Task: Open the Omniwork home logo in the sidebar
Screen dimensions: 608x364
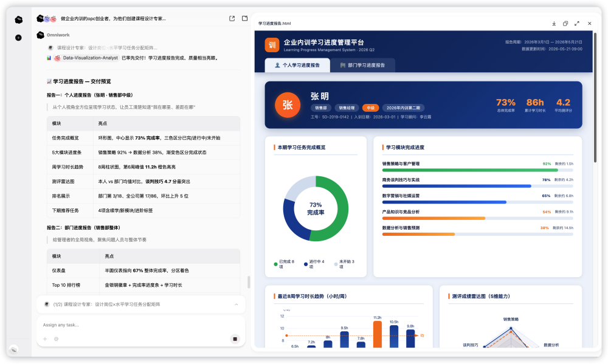Action: click(x=19, y=20)
